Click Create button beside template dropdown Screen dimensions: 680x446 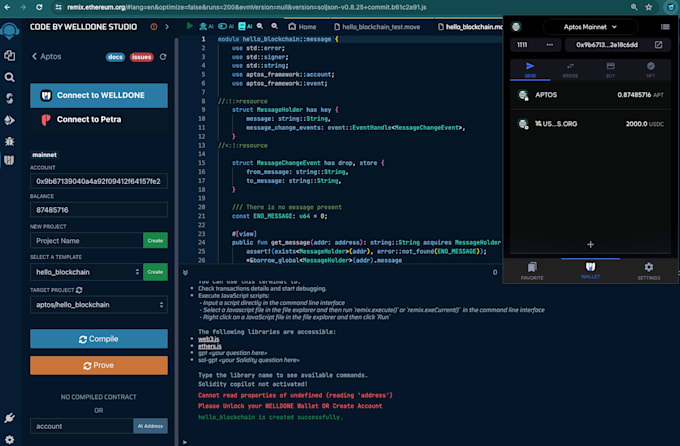pyautogui.click(x=155, y=272)
